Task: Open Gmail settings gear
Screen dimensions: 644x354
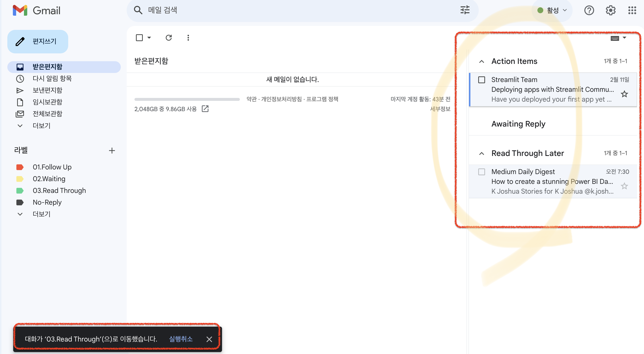Action: click(611, 10)
